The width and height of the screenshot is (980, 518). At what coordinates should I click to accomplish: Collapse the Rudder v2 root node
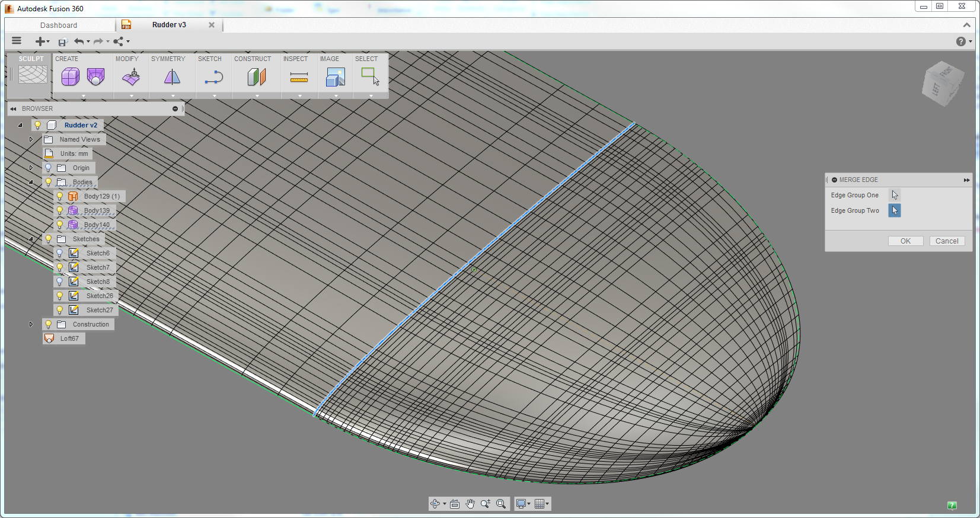[x=20, y=125]
